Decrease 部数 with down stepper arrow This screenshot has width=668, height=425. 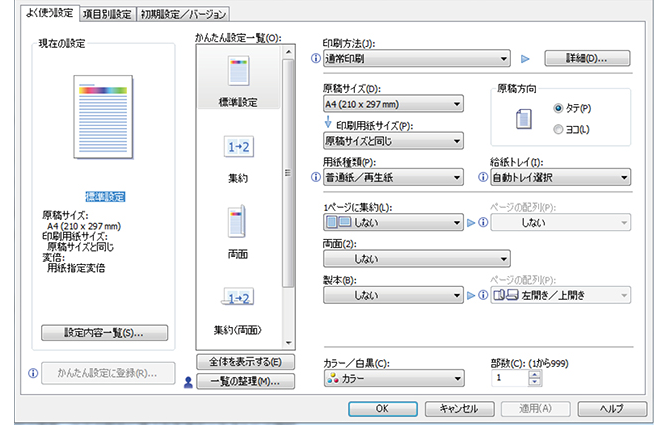click(535, 382)
